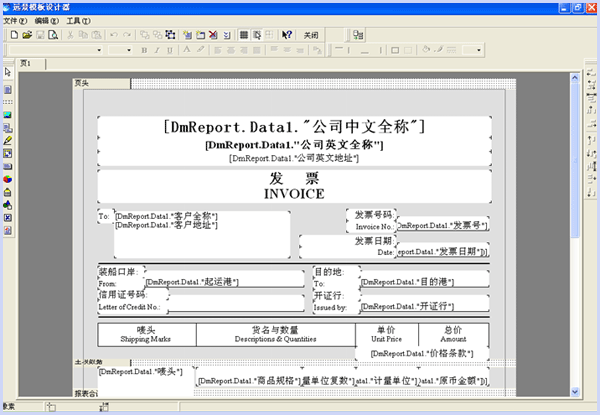Click the 页头 band header label
This screenshot has width=600, height=415.
101,83
